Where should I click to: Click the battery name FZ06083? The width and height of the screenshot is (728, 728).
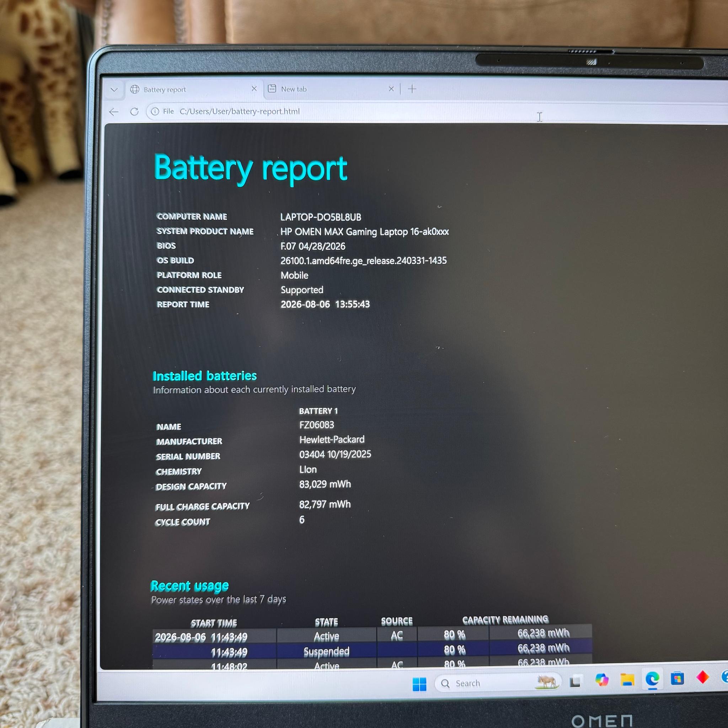point(316,425)
